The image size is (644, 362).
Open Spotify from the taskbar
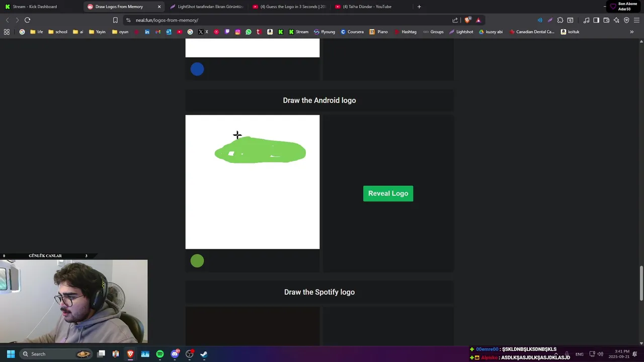point(160,354)
